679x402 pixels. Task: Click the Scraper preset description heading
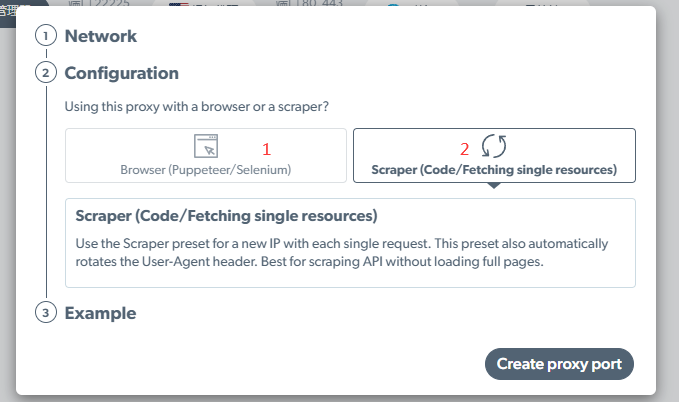pyautogui.click(x=226, y=216)
